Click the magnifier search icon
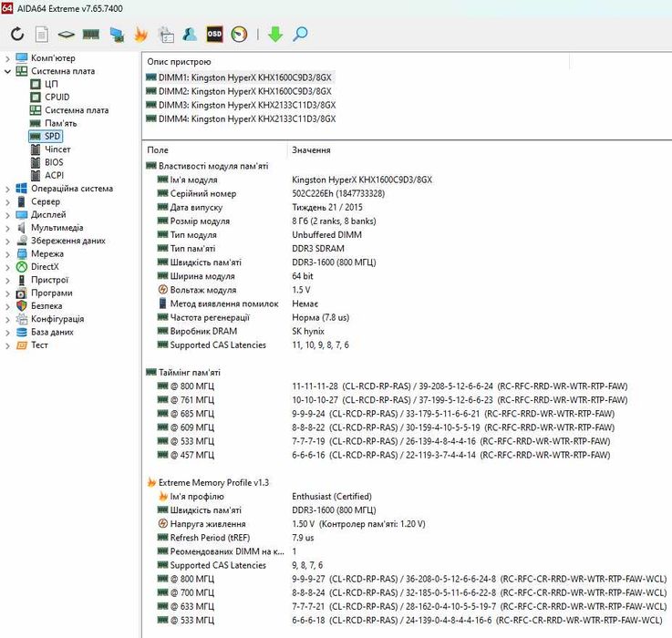The height and width of the screenshot is (638, 672). (300, 34)
